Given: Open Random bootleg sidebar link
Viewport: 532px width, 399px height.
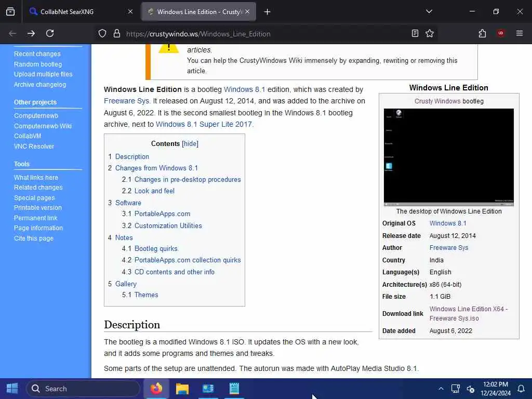Looking at the screenshot, I should 37,64.
